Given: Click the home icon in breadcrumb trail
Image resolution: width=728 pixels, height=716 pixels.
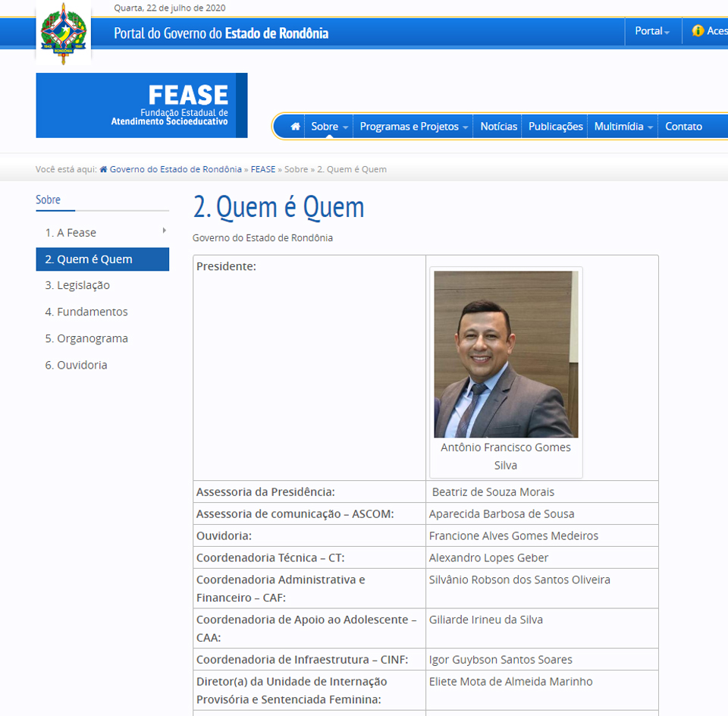Looking at the screenshot, I should [x=103, y=169].
